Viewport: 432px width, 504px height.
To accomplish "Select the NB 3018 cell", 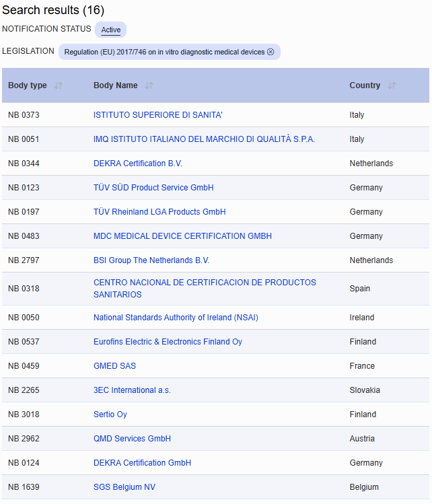I will pyautogui.click(x=24, y=415).
